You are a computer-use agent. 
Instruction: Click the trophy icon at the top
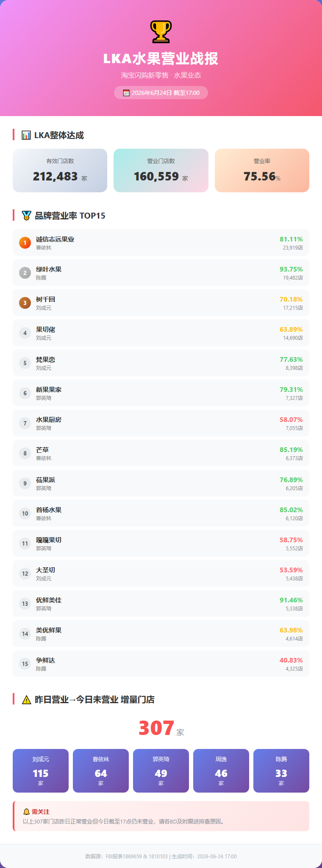tap(161, 32)
